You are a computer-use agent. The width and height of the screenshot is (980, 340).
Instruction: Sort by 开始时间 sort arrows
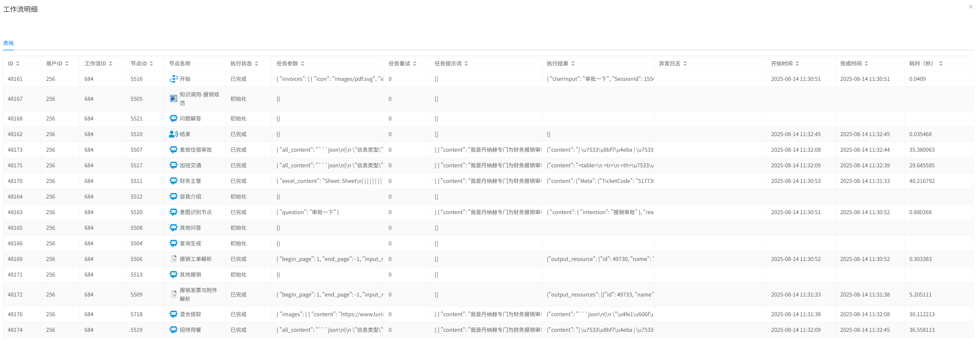797,64
